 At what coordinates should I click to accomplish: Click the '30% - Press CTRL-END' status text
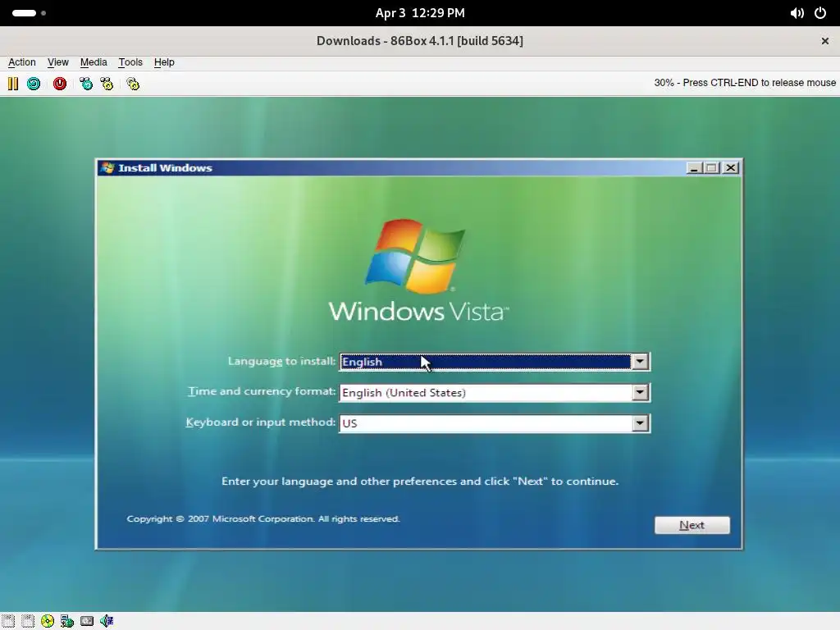coord(745,83)
